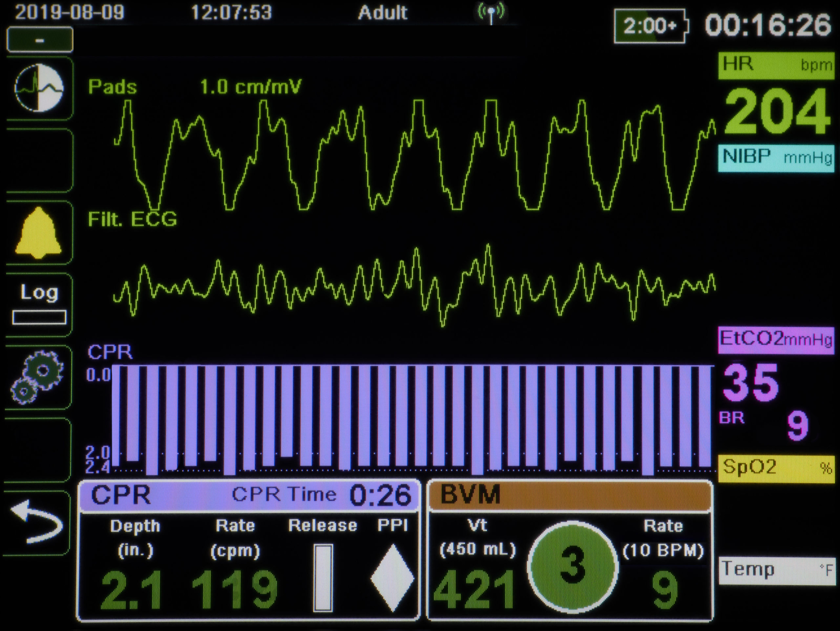Tap the heart rate value 204

pos(776,112)
